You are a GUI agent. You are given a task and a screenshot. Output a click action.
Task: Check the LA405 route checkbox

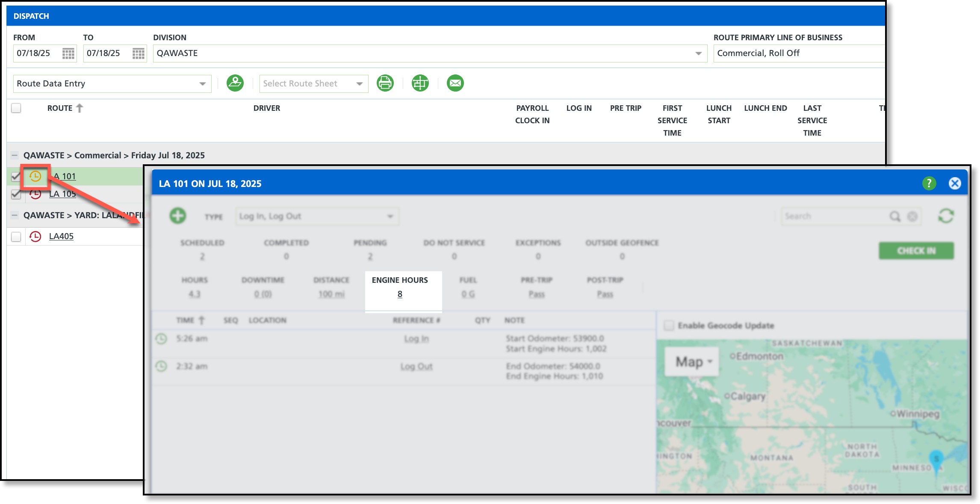tap(16, 237)
